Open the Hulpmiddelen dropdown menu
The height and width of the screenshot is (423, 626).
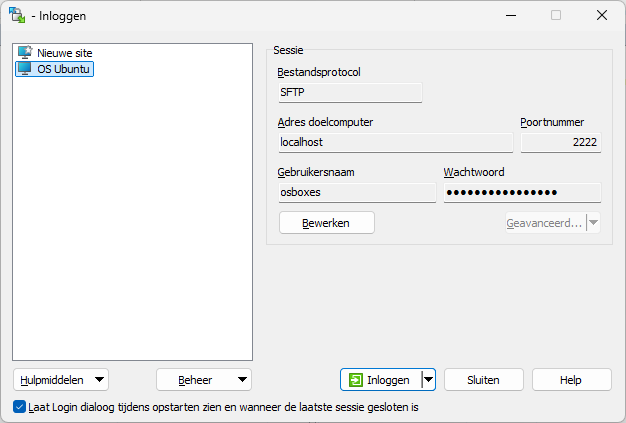coord(61,380)
